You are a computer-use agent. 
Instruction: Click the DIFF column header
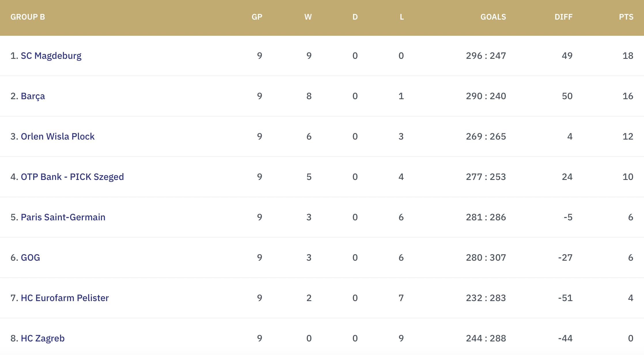(563, 17)
